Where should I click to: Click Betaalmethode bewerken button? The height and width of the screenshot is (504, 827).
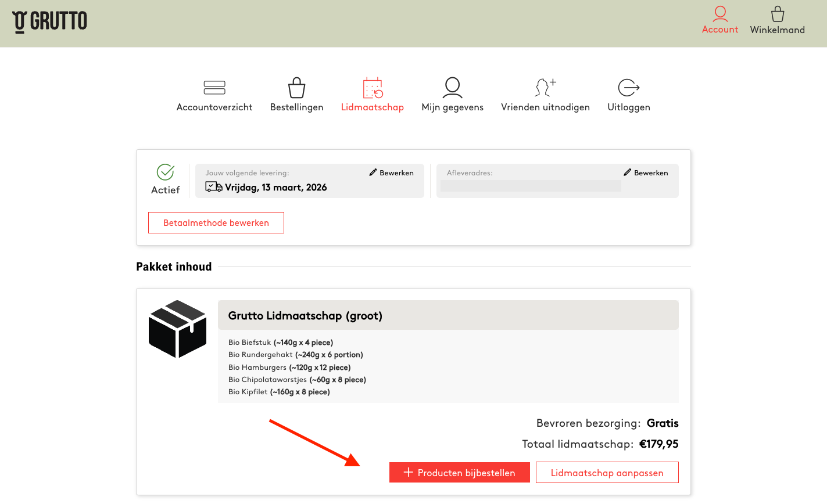tap(216, 223)
